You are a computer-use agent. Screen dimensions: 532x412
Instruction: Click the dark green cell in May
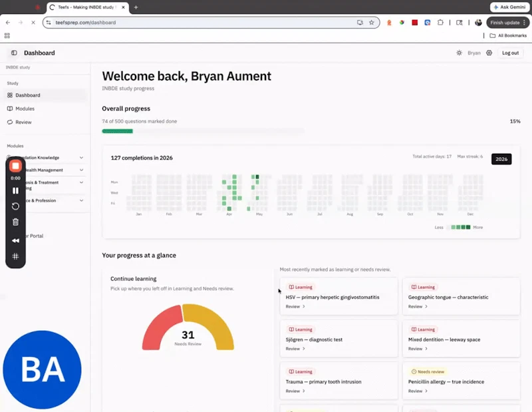[257, 176]
